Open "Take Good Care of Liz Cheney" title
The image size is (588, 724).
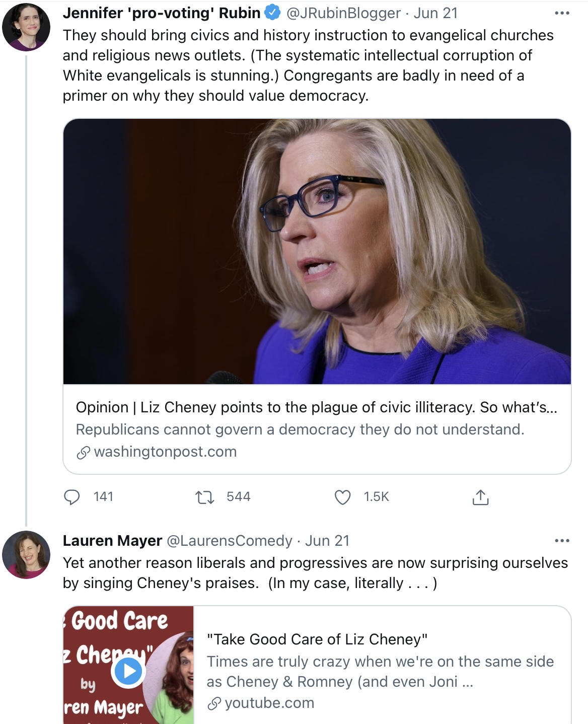click(317, 639)
